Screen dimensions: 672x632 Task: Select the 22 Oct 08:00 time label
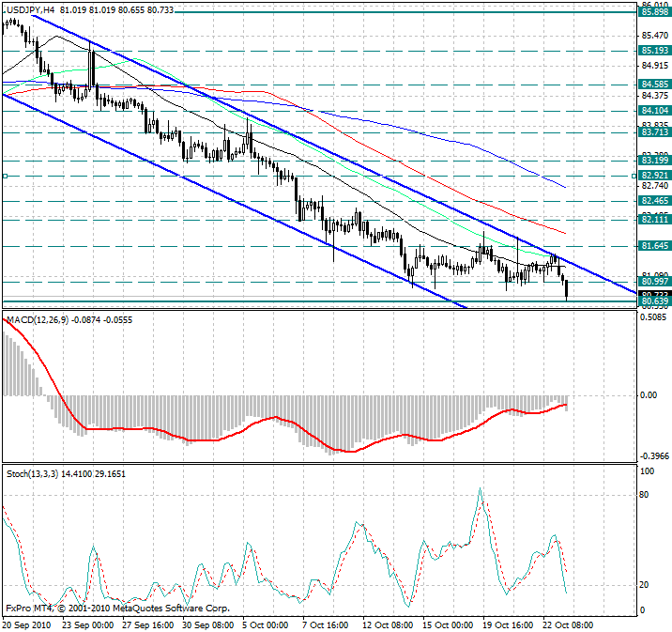(568, 625)
